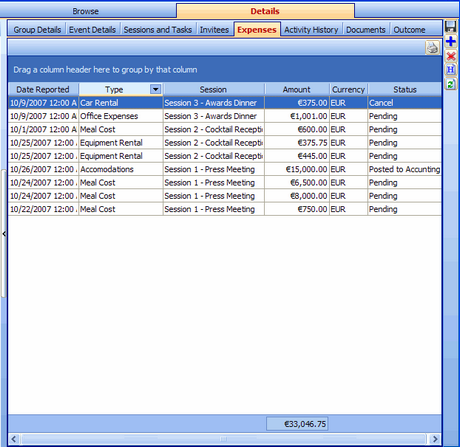Click the €8,000.00 amount cell
This screenshot has width=460, height=447.
(x=297, y=196)
